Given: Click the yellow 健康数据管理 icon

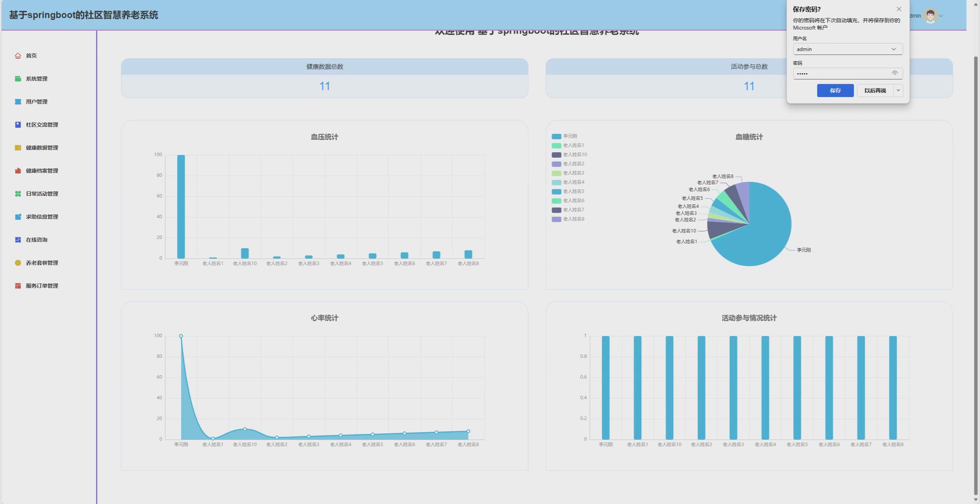Looking at the screenshot, I should [x=18, y=148].
